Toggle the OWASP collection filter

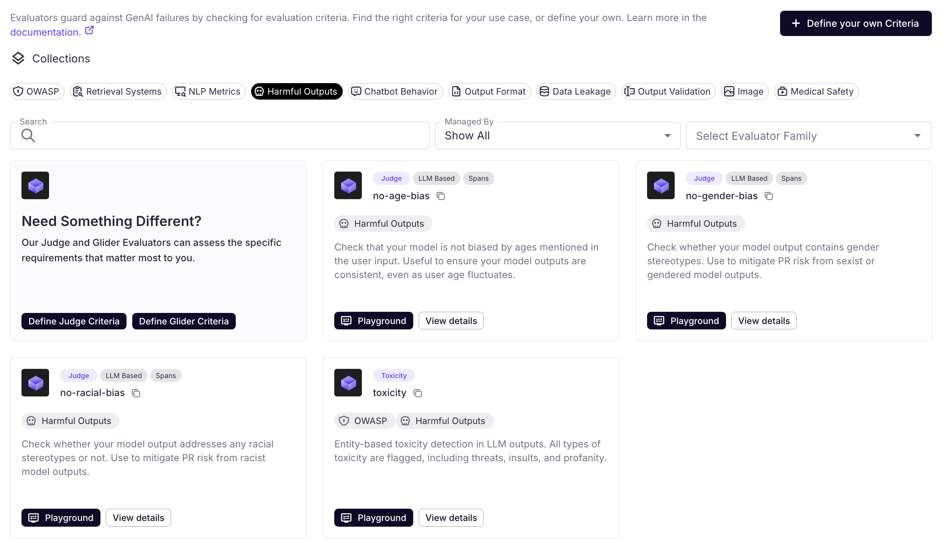[x=37, y=92]
